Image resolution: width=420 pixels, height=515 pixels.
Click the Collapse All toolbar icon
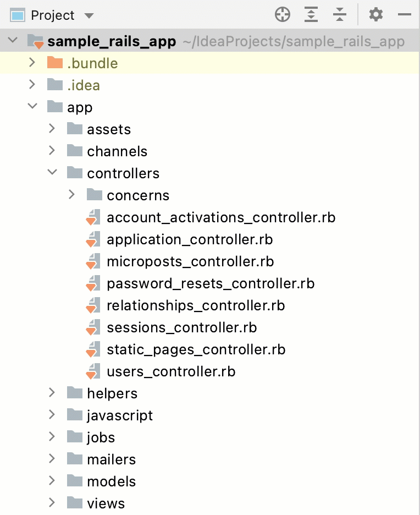(x=340, y=15)
